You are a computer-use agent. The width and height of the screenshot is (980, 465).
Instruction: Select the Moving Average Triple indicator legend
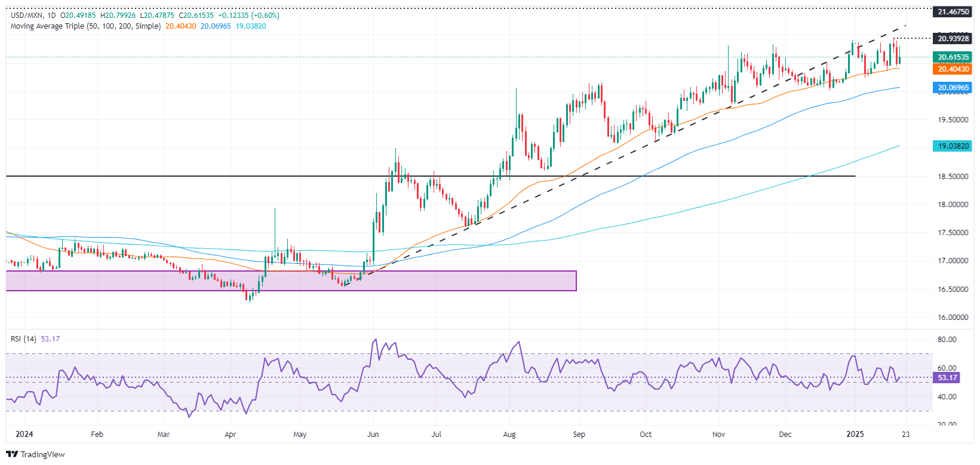coord(85,26)
